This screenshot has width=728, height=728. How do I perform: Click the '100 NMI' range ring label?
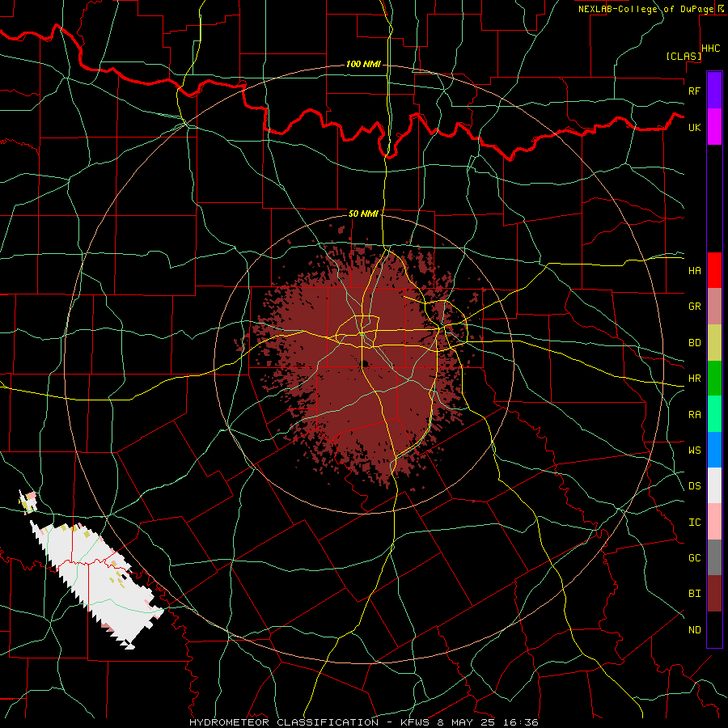(x=363, y=64)
